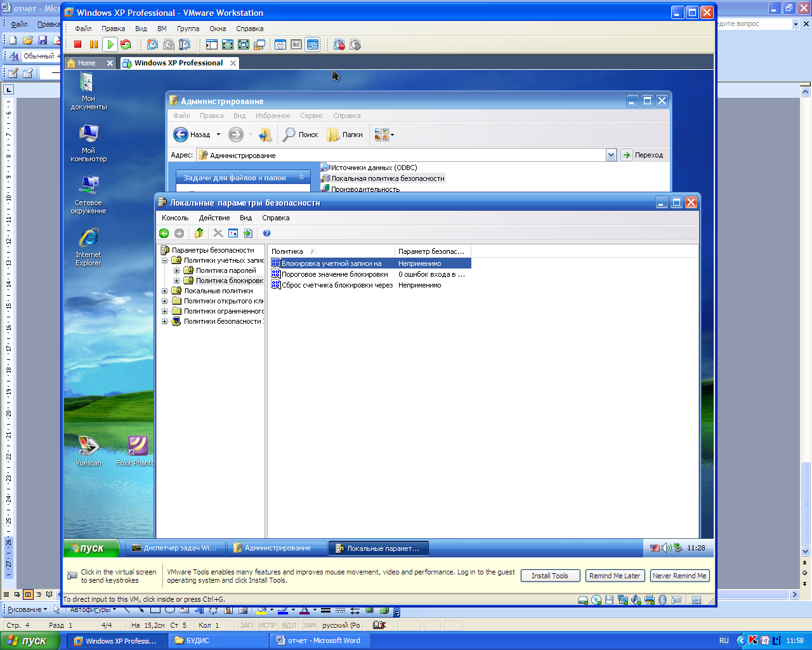This screenshot has width=812, height=650.
Task: Reset the virtual machine in VMware toolbar
Action: [126, 44]
